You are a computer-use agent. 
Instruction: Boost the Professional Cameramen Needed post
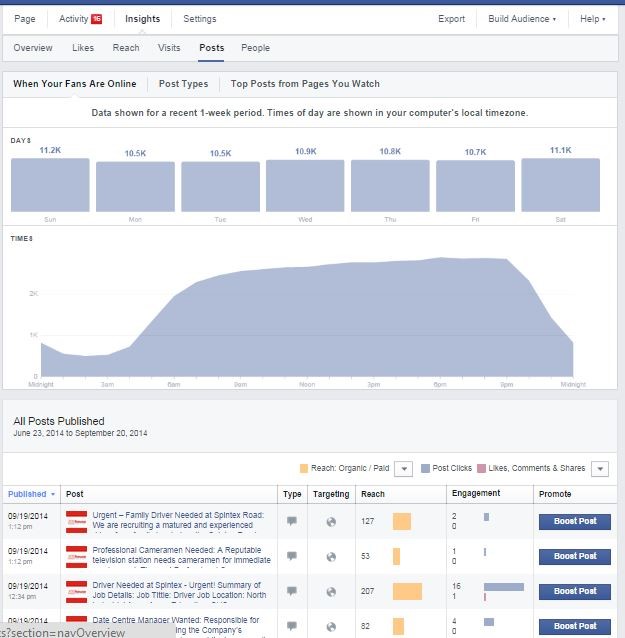[x=575, y=556]
